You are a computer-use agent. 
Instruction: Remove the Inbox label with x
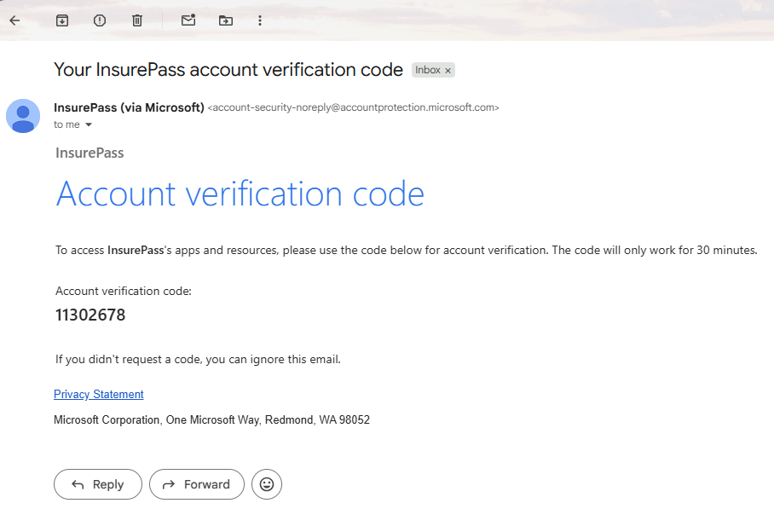448,71
